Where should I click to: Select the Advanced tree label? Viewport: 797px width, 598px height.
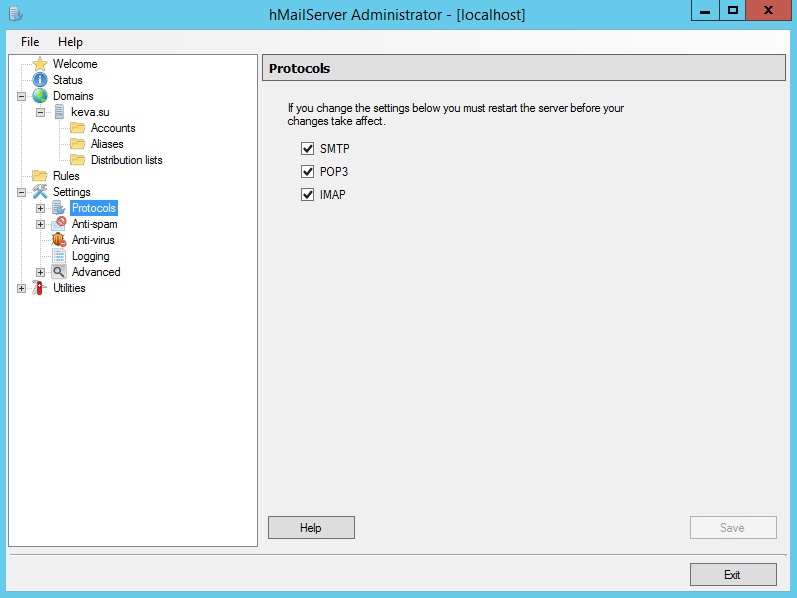pyautogui.click(x=96, y=272)
